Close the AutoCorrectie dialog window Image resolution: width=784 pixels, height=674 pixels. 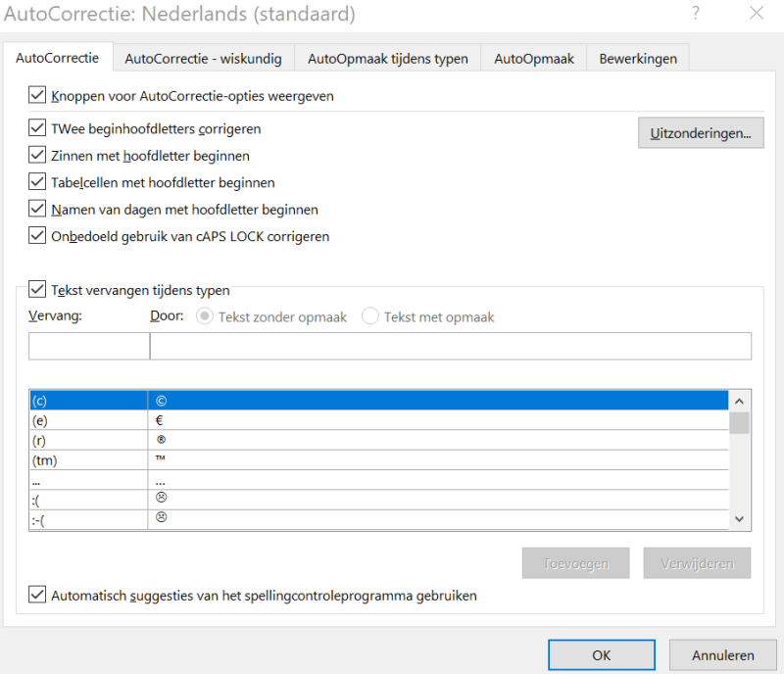(756, 14)
